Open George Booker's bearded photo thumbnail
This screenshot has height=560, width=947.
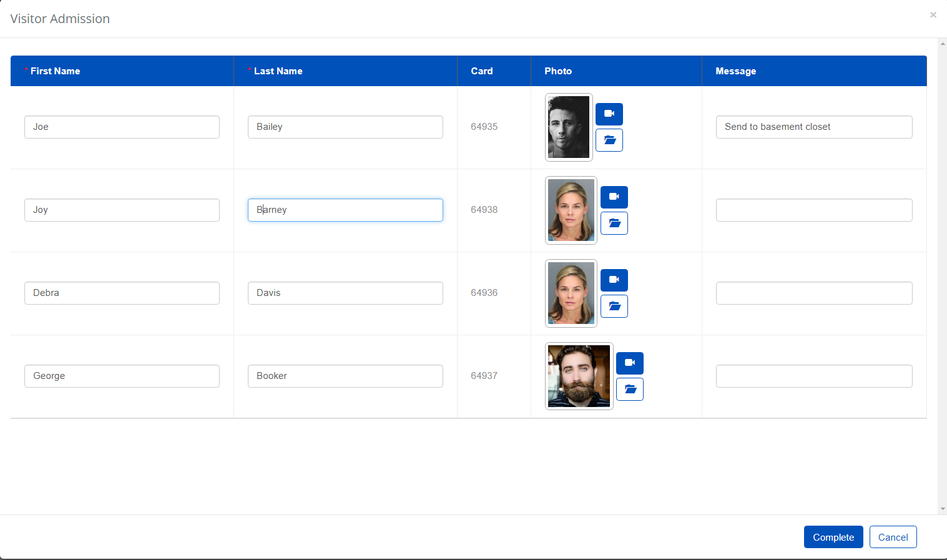(578, 376)
